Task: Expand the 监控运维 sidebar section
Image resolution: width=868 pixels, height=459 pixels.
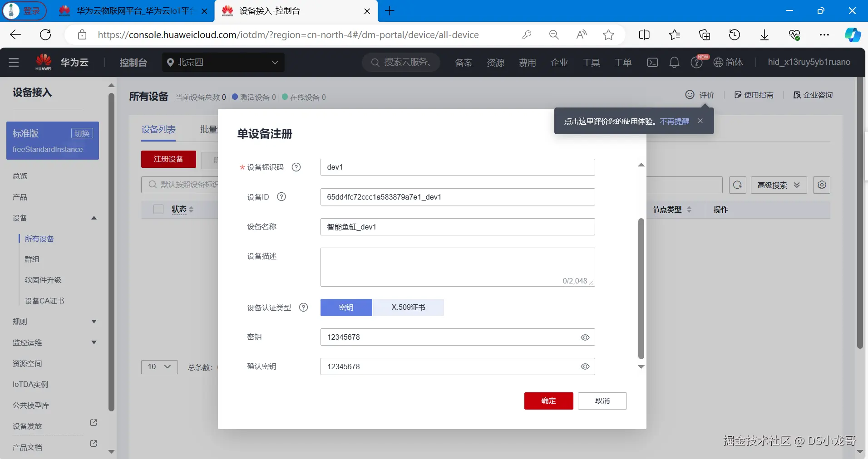Action: (x=94, y=342)
